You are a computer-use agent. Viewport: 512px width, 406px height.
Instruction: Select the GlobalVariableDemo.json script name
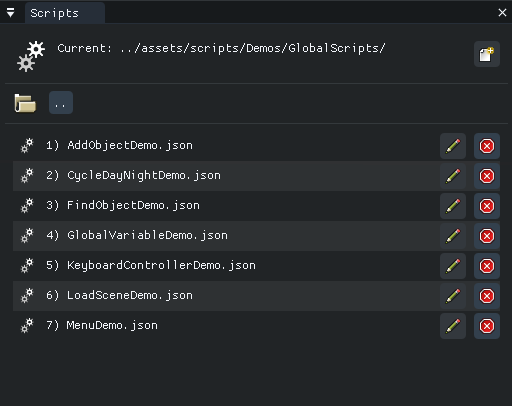pos(147,236)
